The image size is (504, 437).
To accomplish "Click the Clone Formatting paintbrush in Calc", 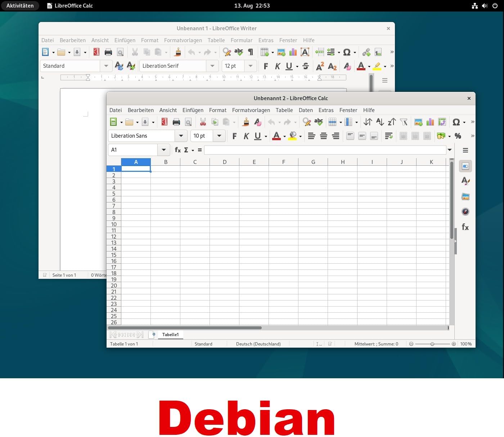I will pos(246,122).
